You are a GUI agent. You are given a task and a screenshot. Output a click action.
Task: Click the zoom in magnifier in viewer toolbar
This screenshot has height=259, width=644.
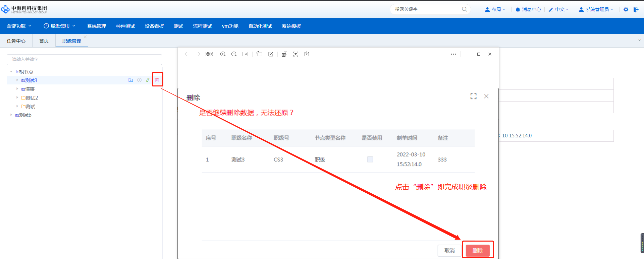[223, 54]
